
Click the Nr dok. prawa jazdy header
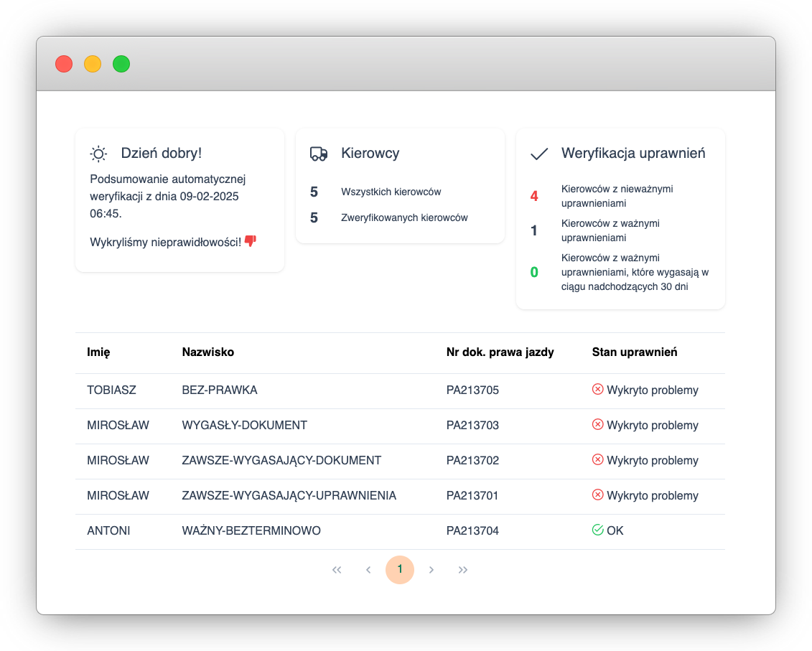[500, 352]
